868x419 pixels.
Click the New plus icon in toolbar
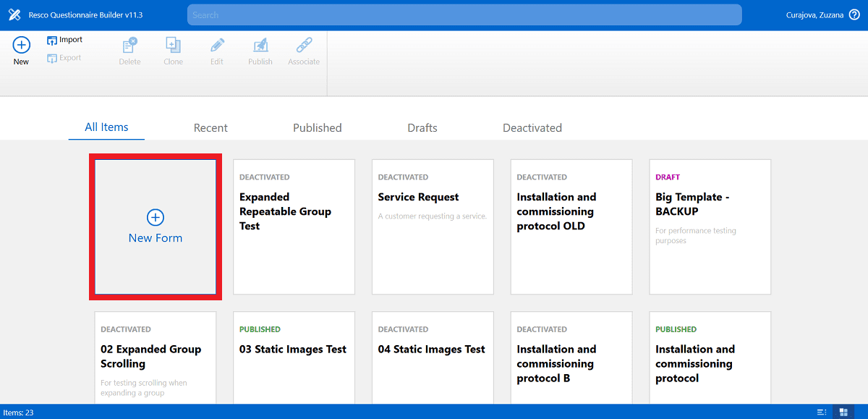coord(22,45)
